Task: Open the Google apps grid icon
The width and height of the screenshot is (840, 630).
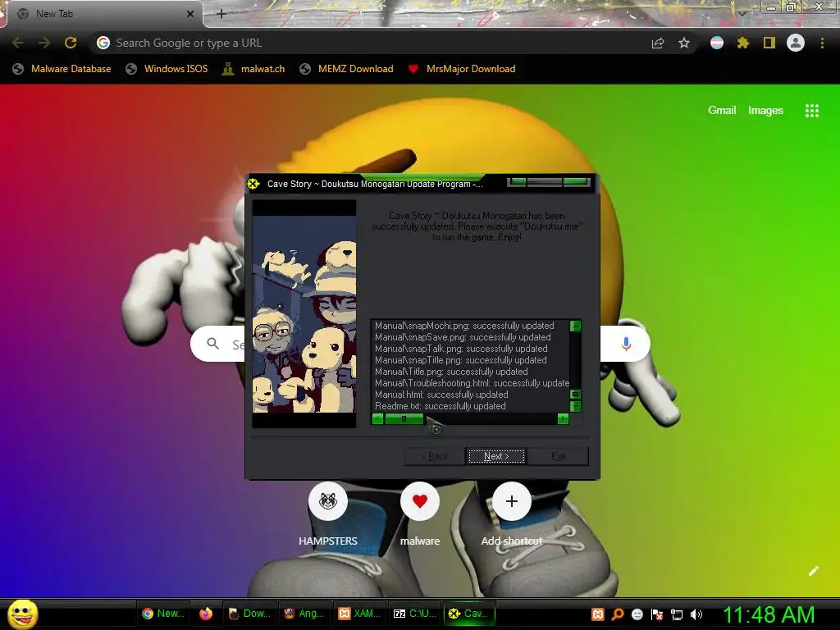Action: coord(812,111)
